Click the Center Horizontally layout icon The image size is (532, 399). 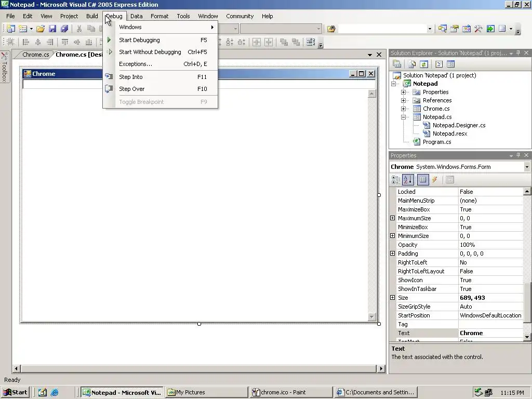pos(257,42)
